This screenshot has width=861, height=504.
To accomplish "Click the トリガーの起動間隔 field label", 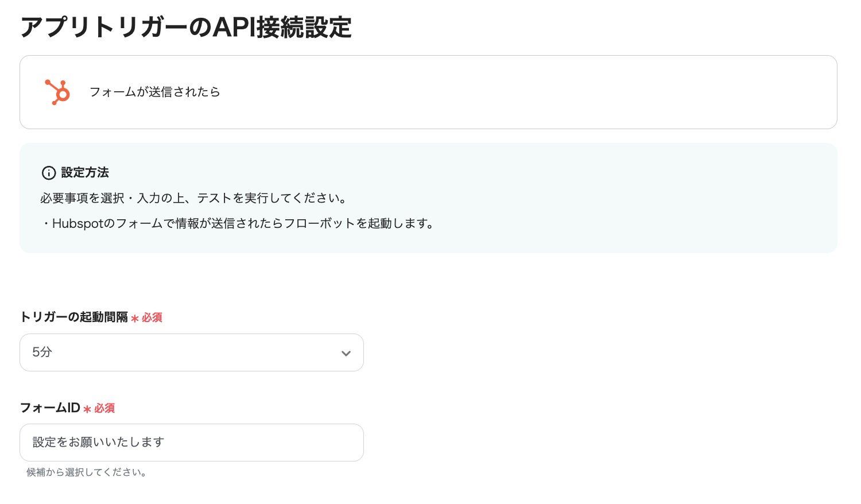I will coord(74,317).
